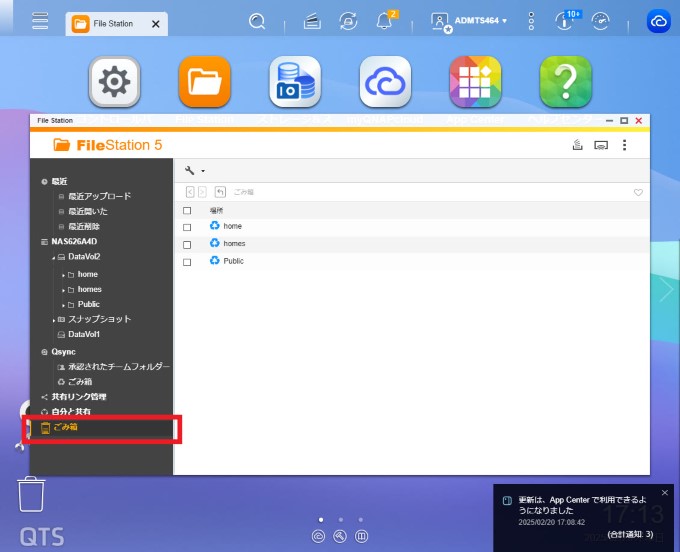Image resolution: width=680 pixels, height=552 pixels.
Task: Select Qsync in the sidebar
Action: [x=63, y=352]
